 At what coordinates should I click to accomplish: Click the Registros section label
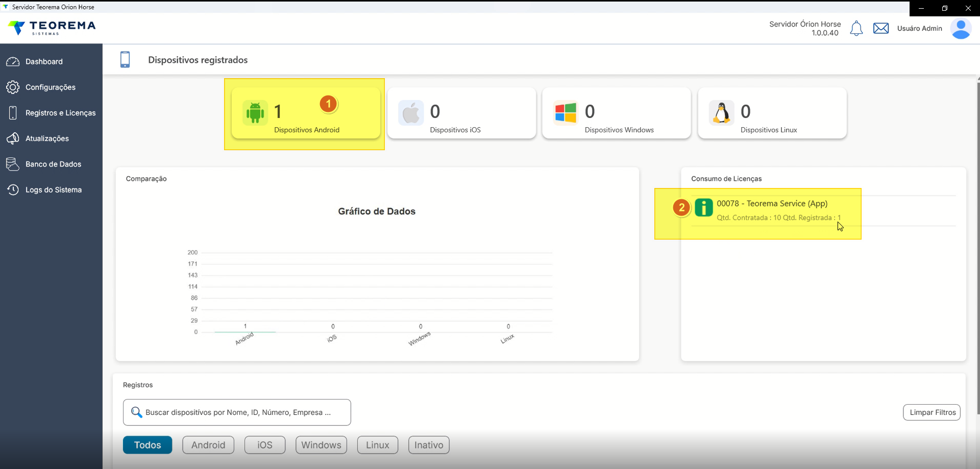point(138,385)
